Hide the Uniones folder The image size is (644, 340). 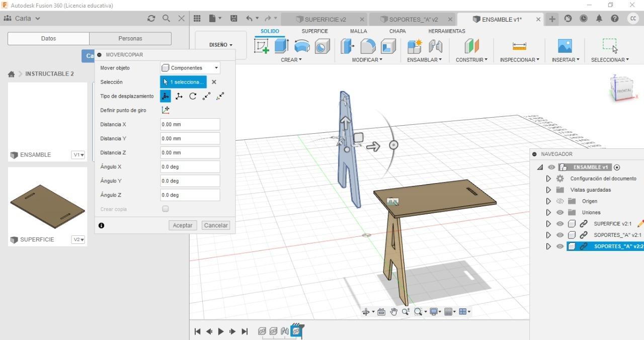(x=560, y=212)
